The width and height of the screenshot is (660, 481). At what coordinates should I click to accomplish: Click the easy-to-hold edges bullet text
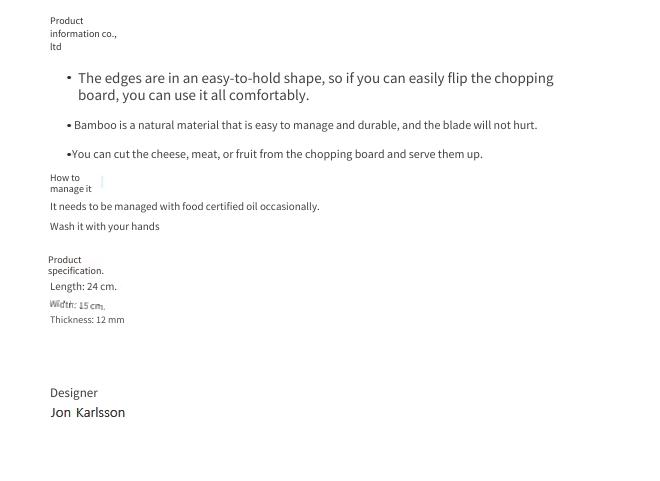pyautogui.click(x=316, y=87)
